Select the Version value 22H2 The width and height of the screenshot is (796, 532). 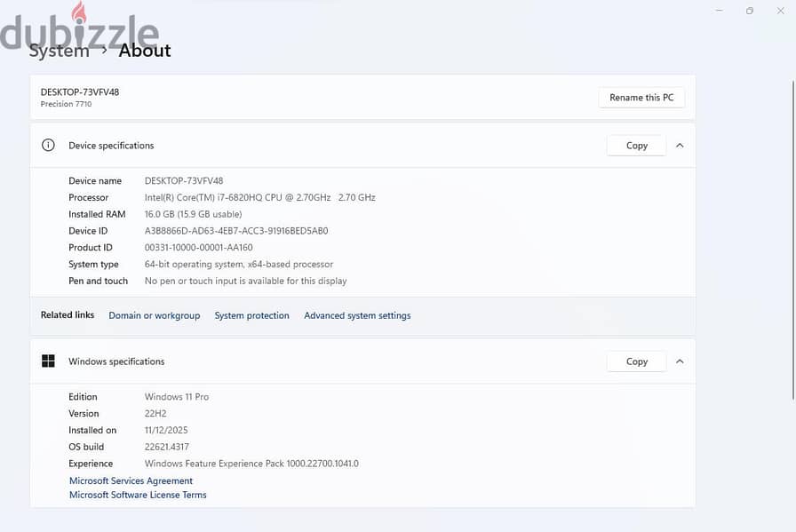pos(155,414)
